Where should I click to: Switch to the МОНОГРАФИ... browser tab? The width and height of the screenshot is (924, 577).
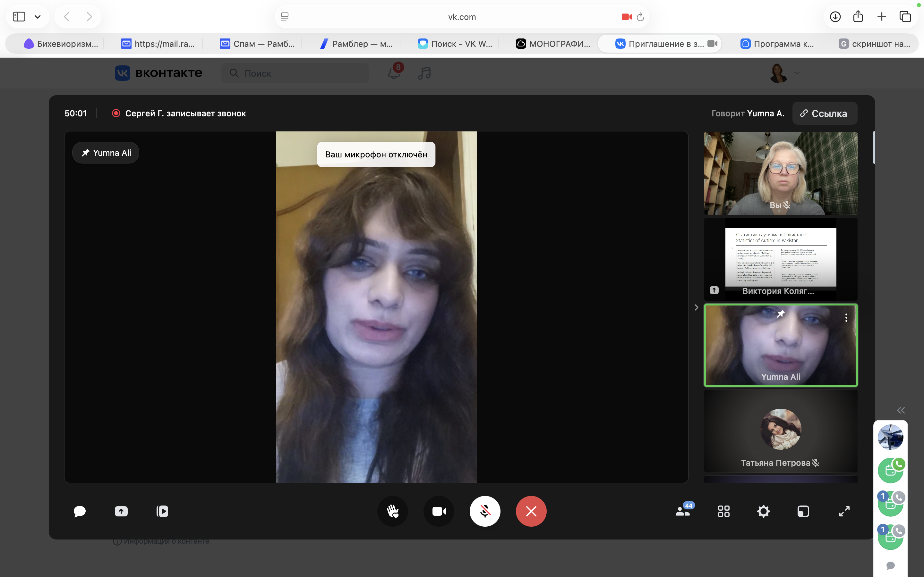[553, 44]
